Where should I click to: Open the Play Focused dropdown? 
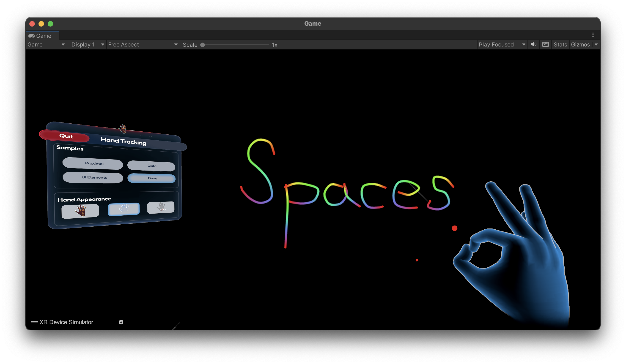(502, 45)
